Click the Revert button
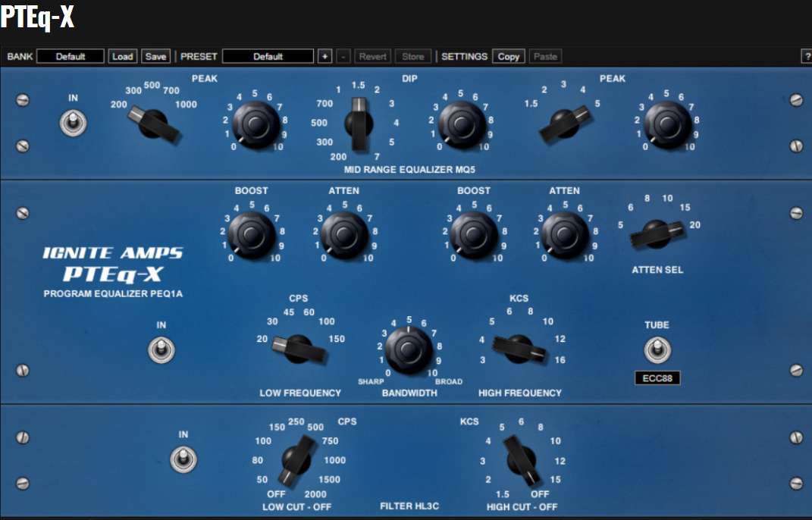This screenshot has height=520, width=812. 373,56
